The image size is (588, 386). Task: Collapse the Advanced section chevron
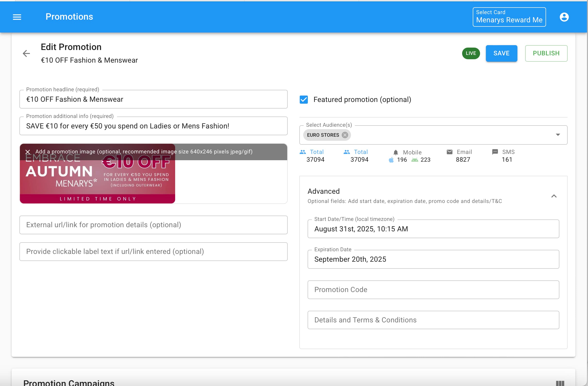coord(554,196)
